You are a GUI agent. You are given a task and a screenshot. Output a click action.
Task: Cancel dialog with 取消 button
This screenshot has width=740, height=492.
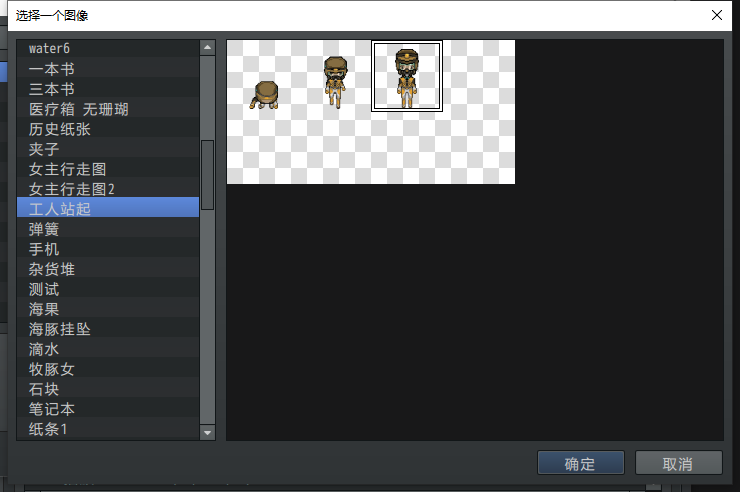click(678, 463)
